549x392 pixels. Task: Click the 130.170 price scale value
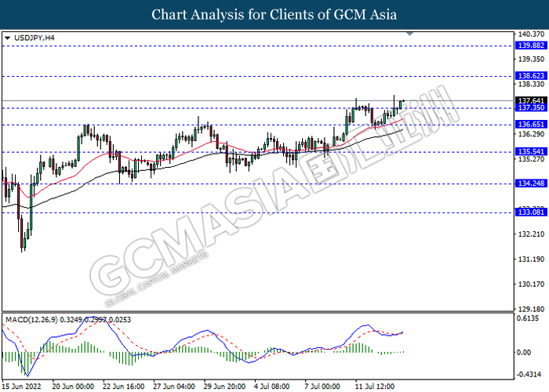tap(531, 284)
